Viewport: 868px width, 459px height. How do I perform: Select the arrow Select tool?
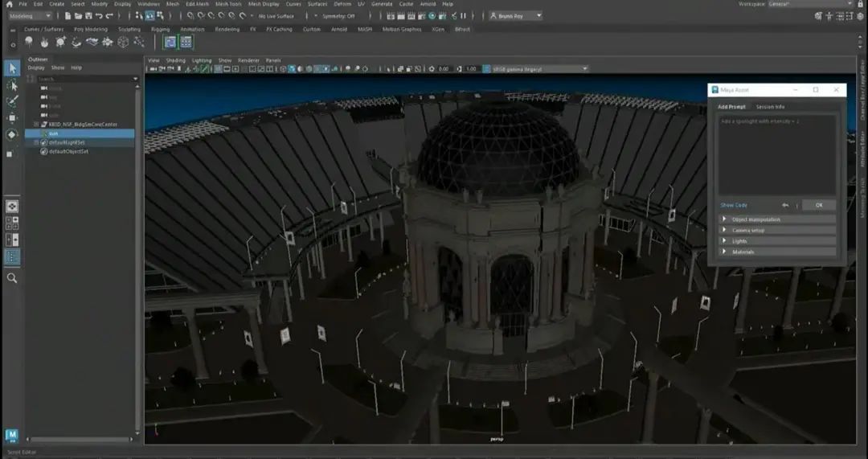[12, 68]
